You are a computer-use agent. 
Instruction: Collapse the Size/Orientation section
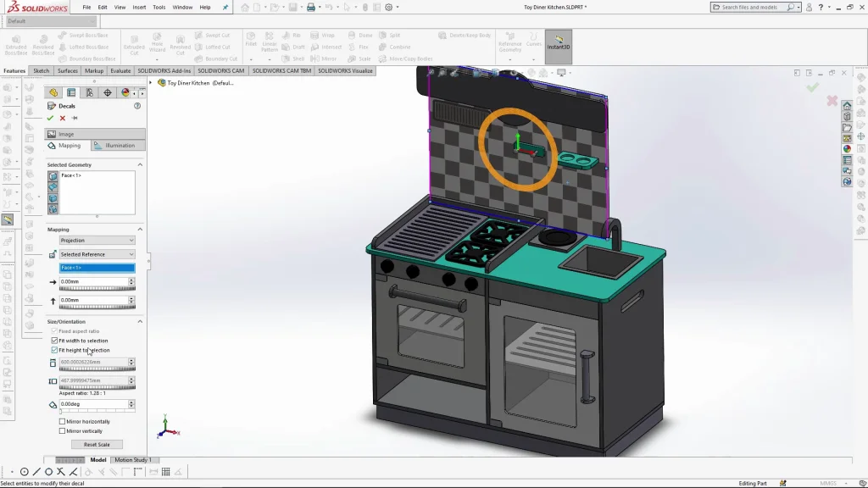140,322
